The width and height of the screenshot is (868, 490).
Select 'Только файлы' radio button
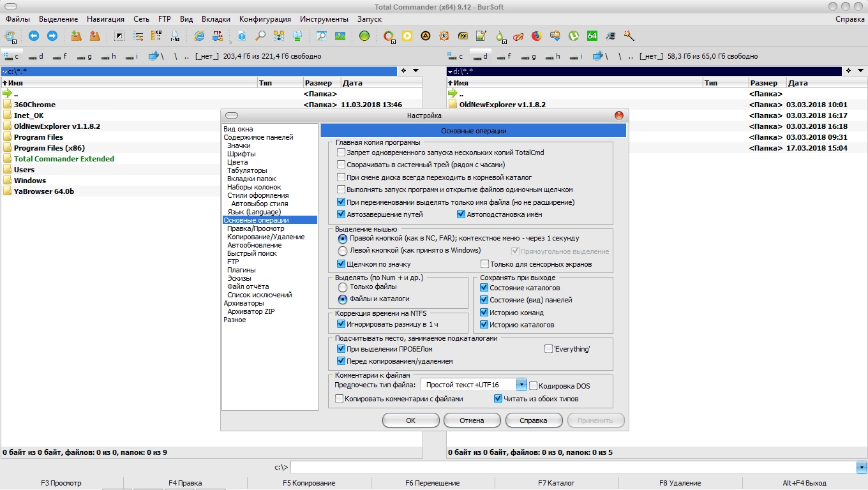coord(343,287)
